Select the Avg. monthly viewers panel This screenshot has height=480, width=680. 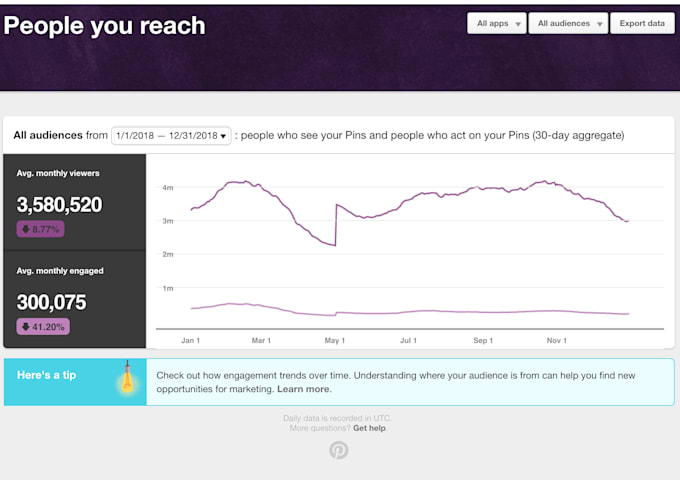tap(75, 202)
